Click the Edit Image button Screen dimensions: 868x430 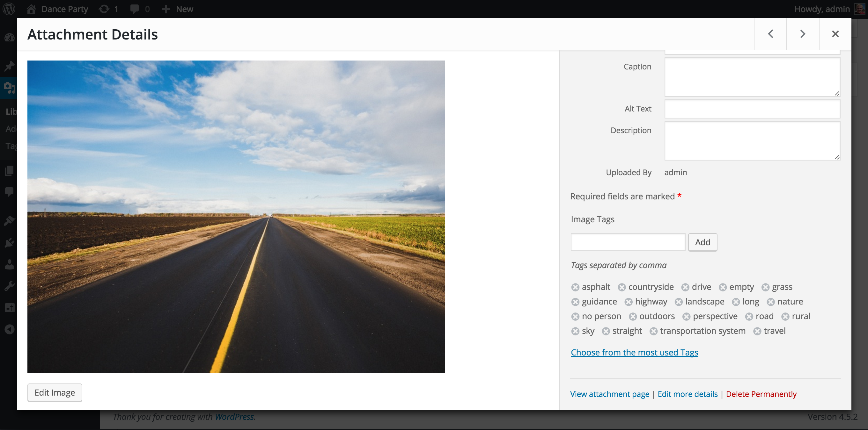[55, 393]
